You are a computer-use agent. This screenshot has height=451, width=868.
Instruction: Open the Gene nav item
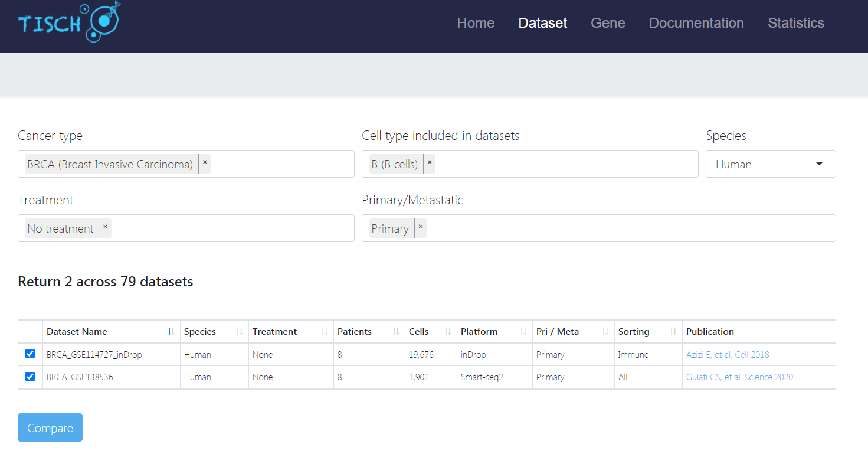pos(608,23)
